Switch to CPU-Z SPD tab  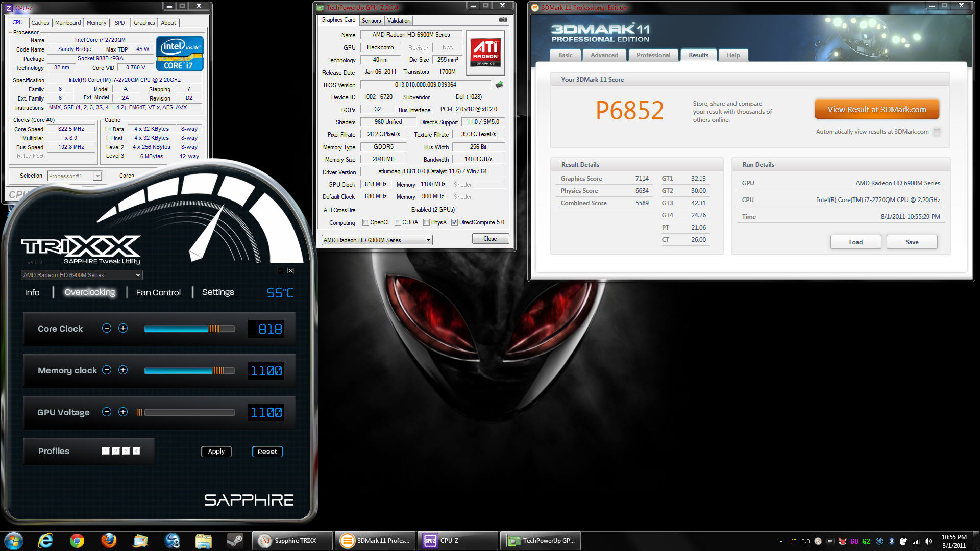[120, 23]
